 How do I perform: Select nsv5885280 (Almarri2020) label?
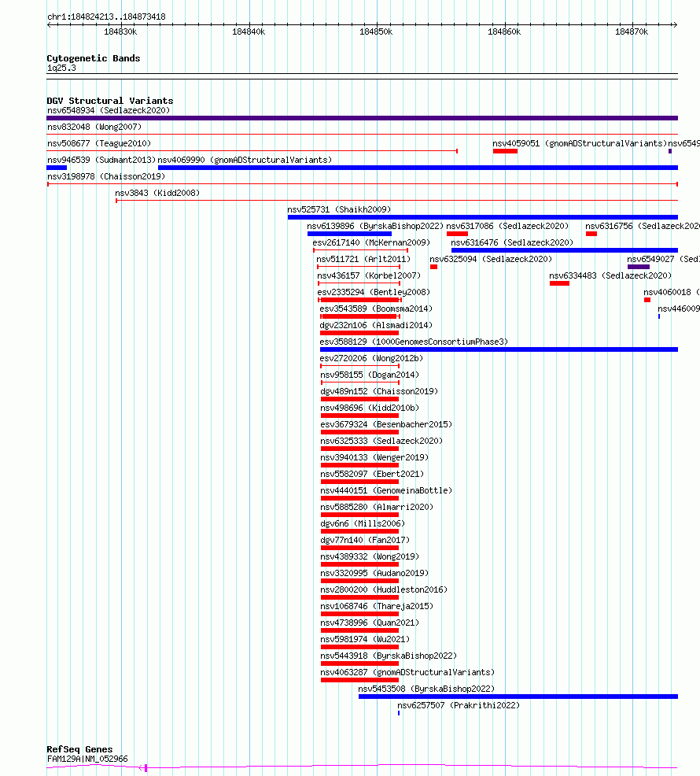(377, 508)
